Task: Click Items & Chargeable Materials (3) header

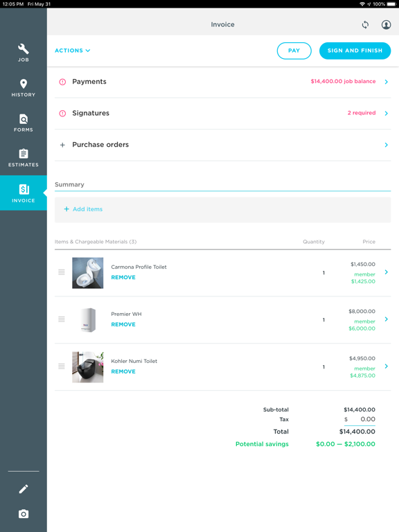Action: tap(96, 242)
